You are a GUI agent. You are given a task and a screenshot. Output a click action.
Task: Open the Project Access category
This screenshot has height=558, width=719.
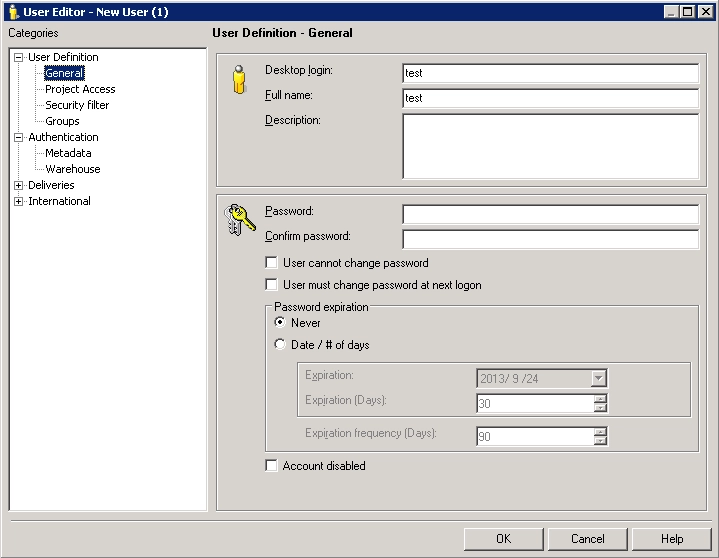pos(80,89)
